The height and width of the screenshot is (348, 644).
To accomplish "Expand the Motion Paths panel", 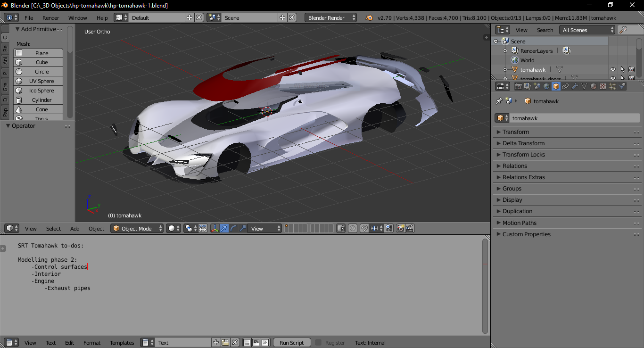I will pyautogui.click(x=567, y=223).
